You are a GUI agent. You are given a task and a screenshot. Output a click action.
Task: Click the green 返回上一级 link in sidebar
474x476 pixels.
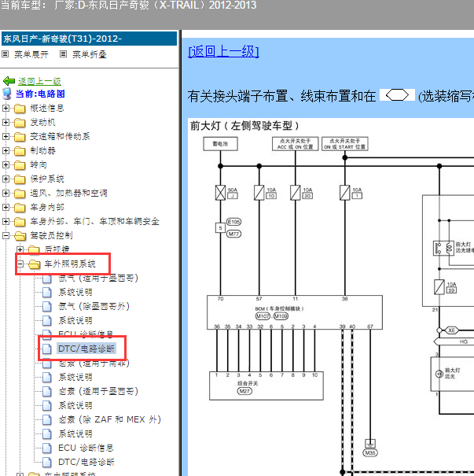click(39, 81)
